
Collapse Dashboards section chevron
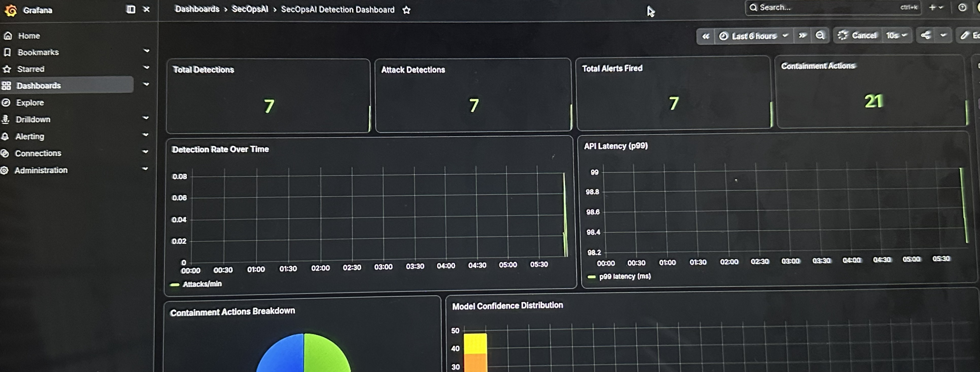pos(146,84)
